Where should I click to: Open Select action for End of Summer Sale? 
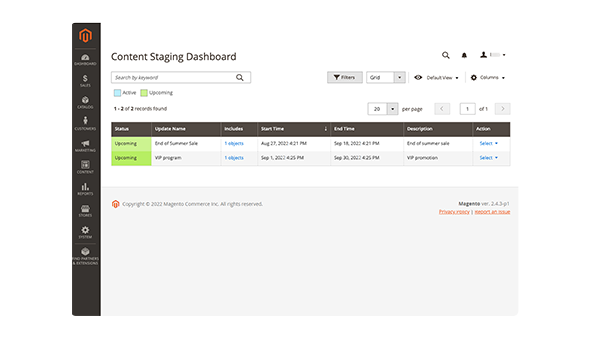click(x=488, y=144)
